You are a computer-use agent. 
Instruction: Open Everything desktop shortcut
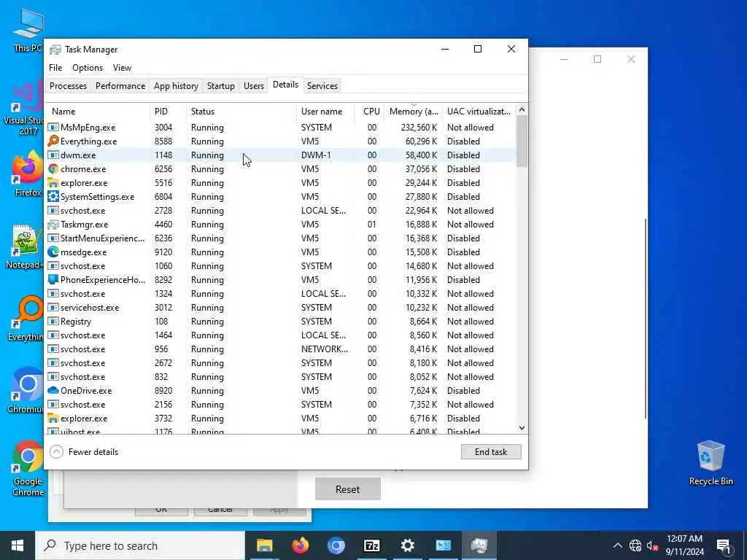pos(26,318)
